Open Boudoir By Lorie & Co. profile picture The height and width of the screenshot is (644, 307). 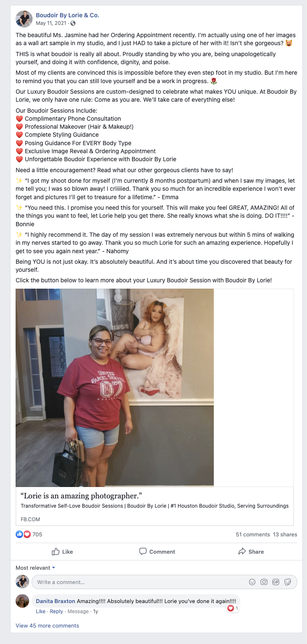[24, 19]
